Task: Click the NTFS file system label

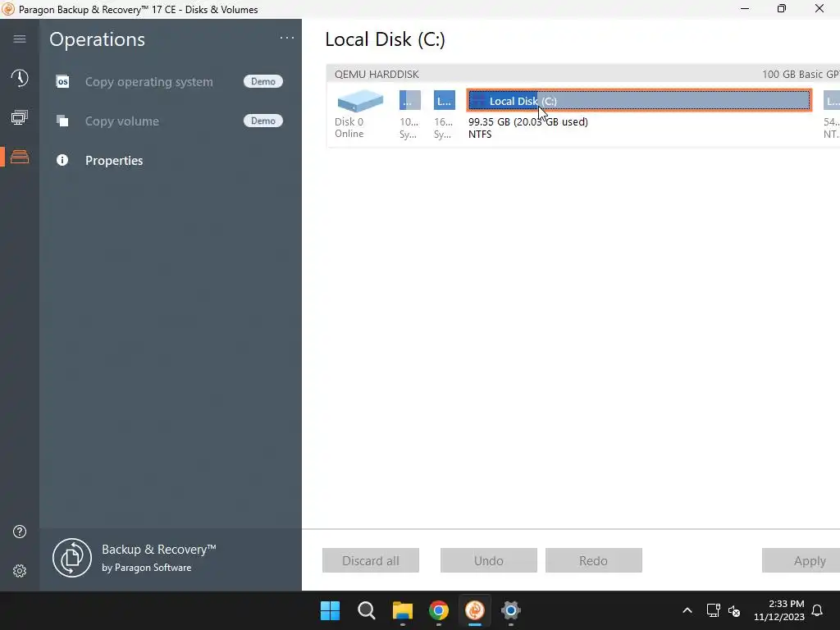Action: click(x=480, y=135)
